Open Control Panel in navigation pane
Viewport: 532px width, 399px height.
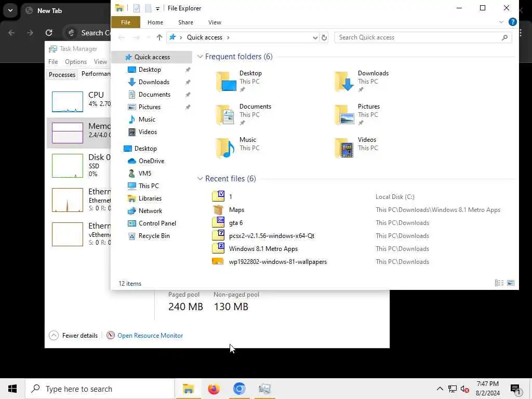[157, 223]
